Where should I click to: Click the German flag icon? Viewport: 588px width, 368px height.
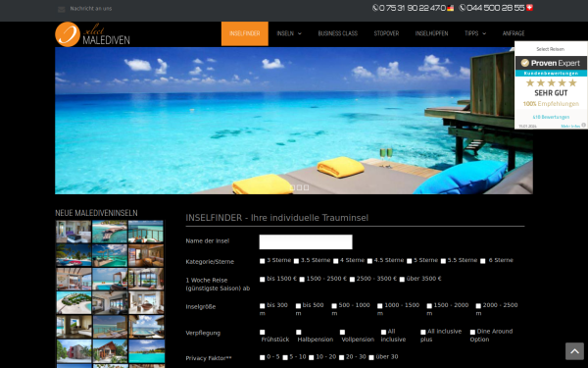pyautogui.click(x=451, y=8)
